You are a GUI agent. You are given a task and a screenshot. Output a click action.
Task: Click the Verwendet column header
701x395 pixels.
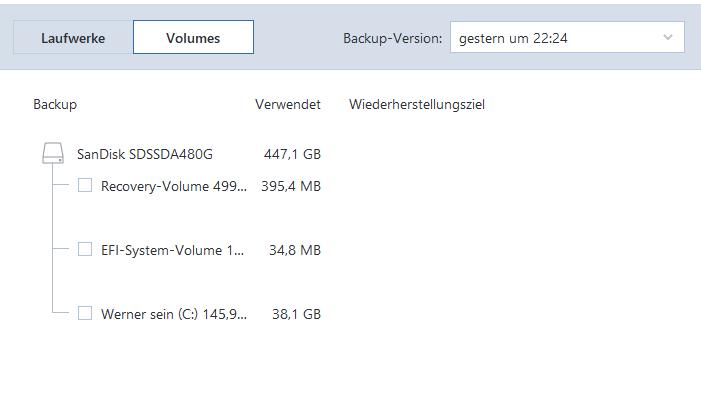point(288,105)
